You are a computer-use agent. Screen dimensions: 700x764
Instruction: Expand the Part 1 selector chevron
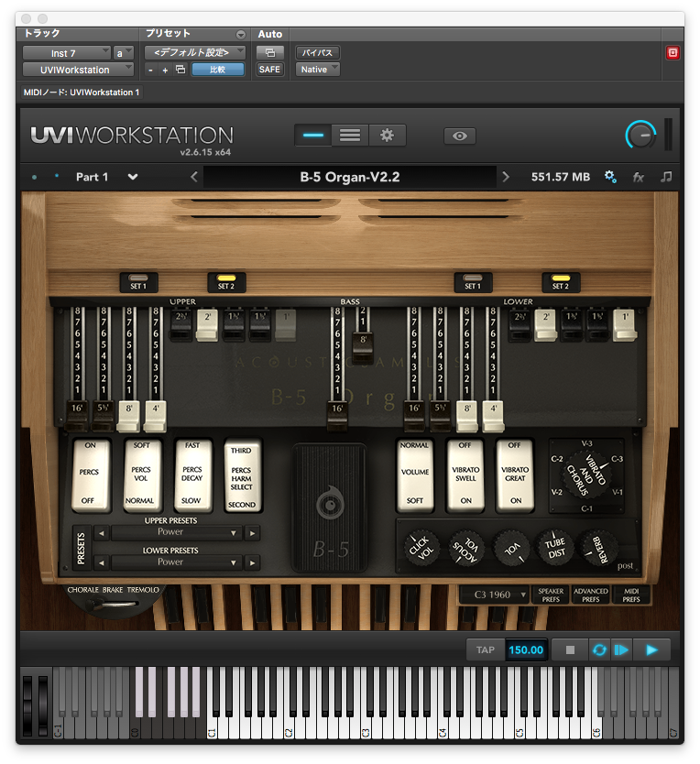133,177
